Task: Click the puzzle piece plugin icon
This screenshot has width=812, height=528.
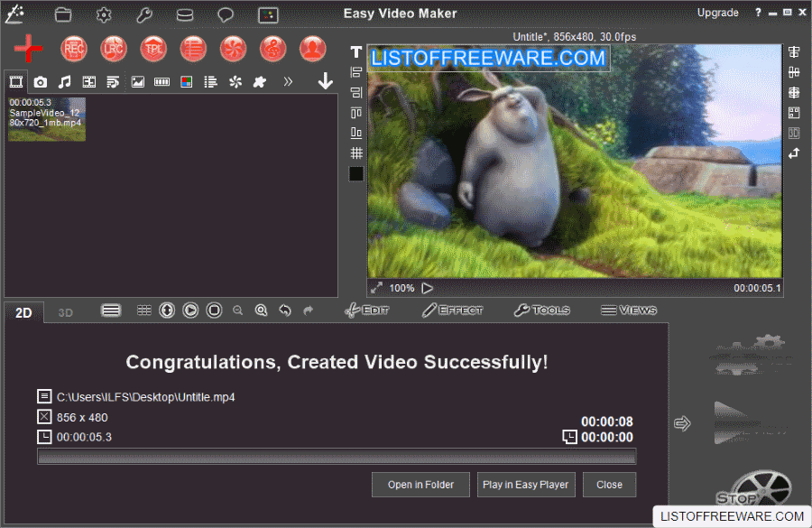Action: (260, 81)
